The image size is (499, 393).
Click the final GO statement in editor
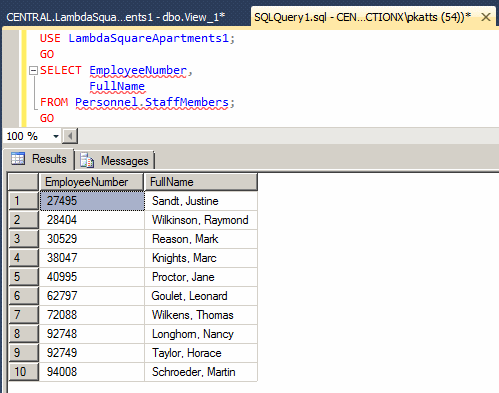47,118
